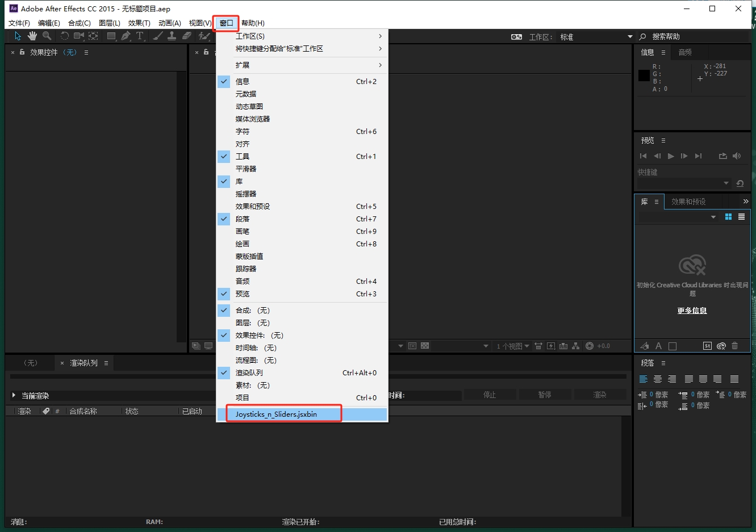Click the library trash delete icon

pyautogui.click(x=735, y=346)
